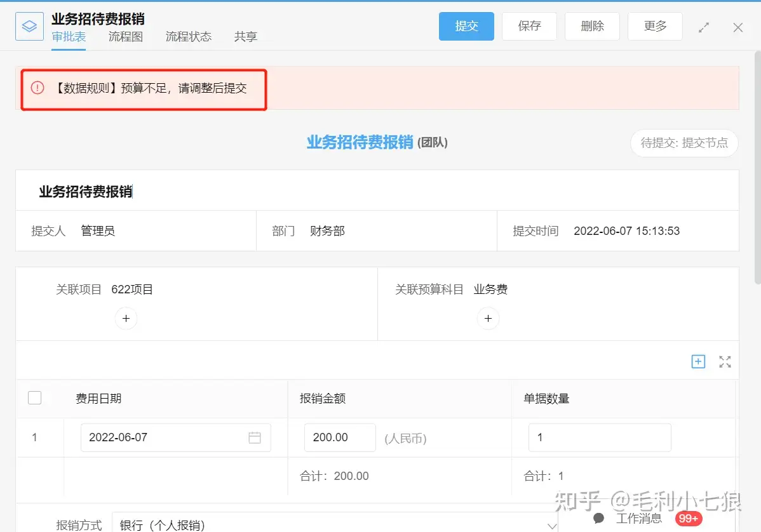Switch to the 共享 tab
Image resolution: width=761 pixels, height=532 pixels.
(246, 37)
